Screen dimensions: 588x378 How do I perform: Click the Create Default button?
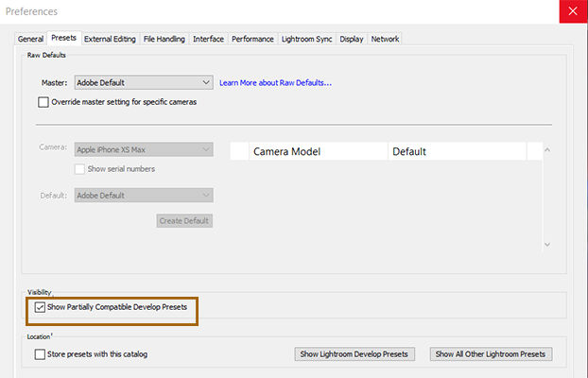(184, 221)
